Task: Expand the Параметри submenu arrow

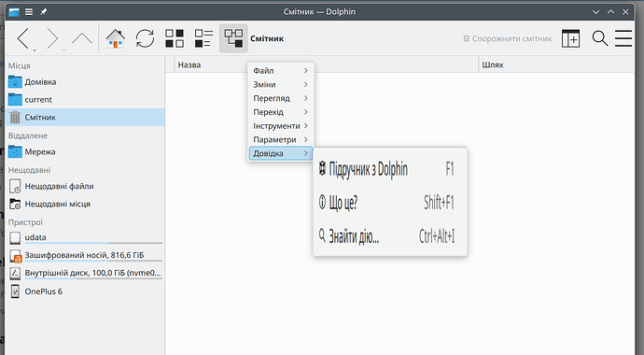Action: pos(305,139)
